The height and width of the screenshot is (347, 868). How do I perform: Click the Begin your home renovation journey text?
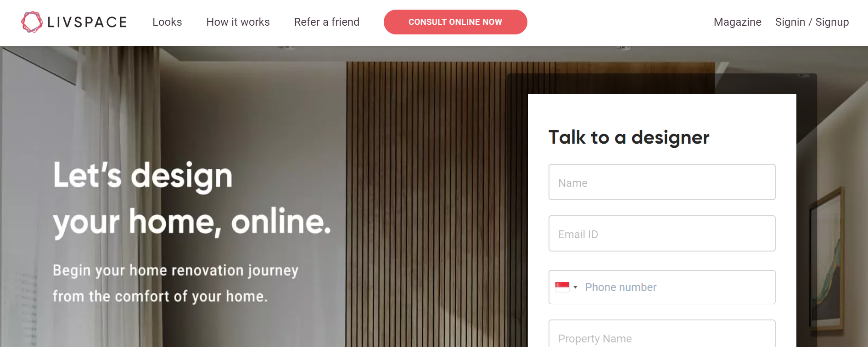pyautogui.click(x=175, y=271)
